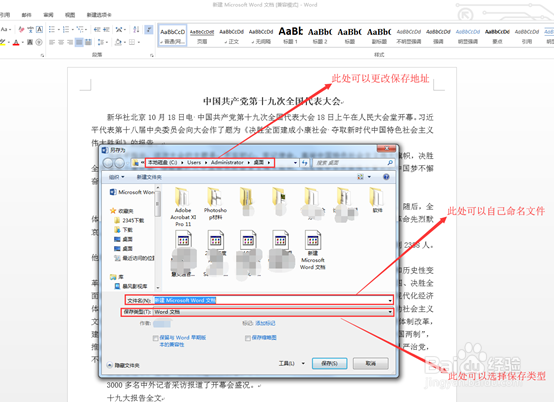The height and width of the screenshot is (402, 554).
Task: Click the refresh icon beside address bar
Action: (304, 162)
